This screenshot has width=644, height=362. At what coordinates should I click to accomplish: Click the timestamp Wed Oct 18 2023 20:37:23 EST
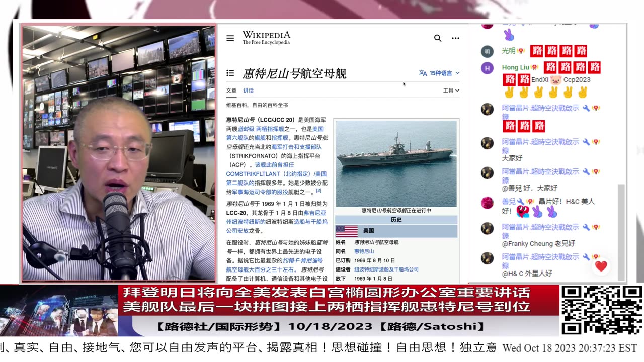click(570, 348)
